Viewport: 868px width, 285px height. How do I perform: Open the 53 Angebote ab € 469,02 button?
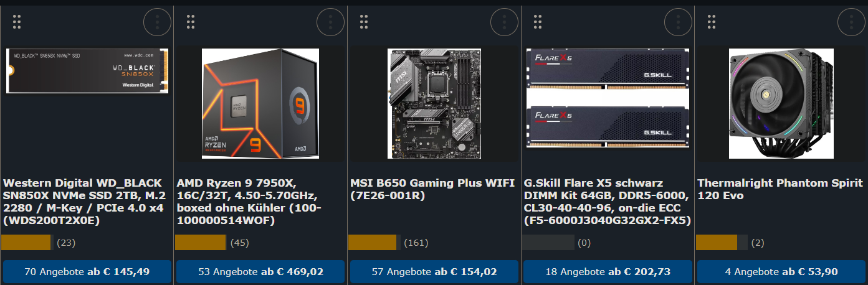point(260,272)
